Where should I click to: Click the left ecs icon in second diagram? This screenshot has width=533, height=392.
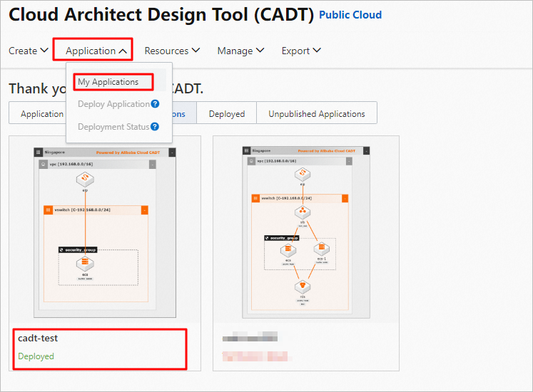[x=288, y=251]
